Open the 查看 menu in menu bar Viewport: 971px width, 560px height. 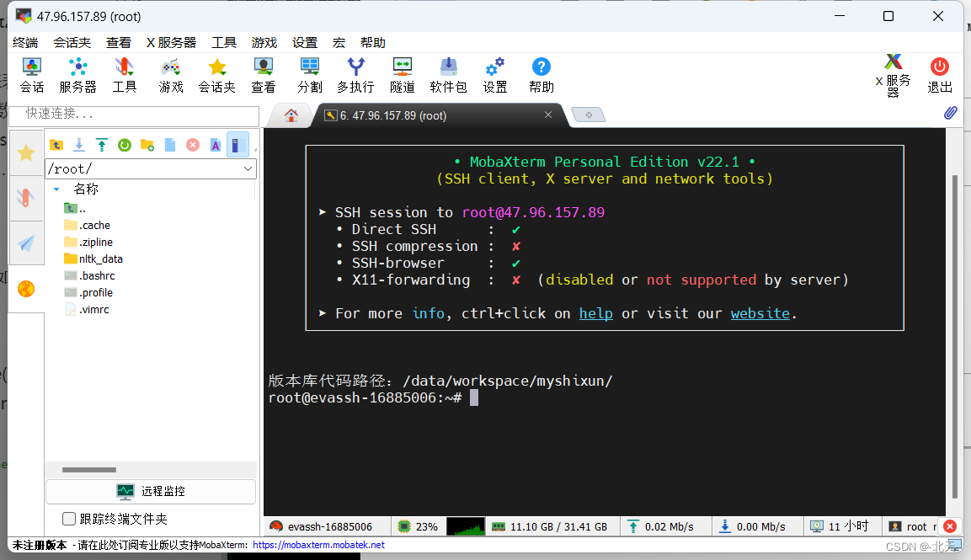[x=118, y=42]
